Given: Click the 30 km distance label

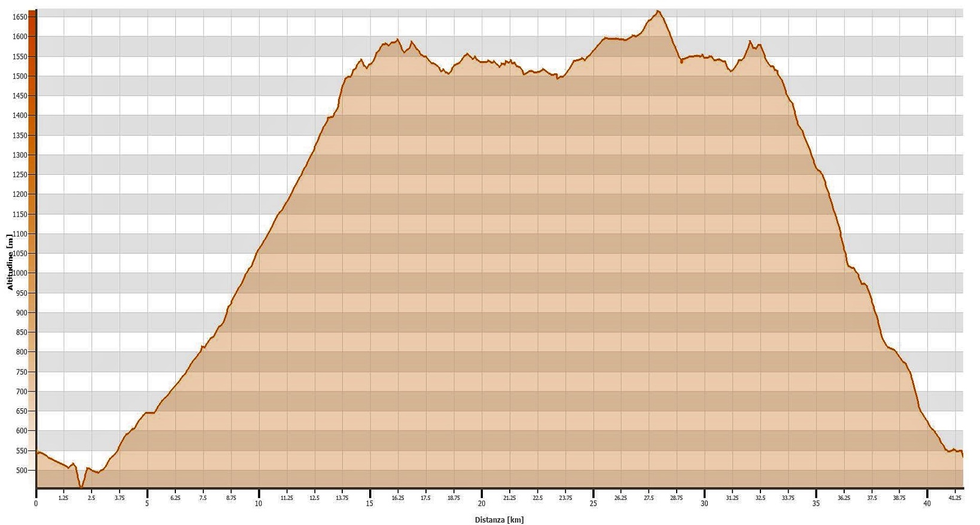Looking at the screenshot, I should 704,503.
